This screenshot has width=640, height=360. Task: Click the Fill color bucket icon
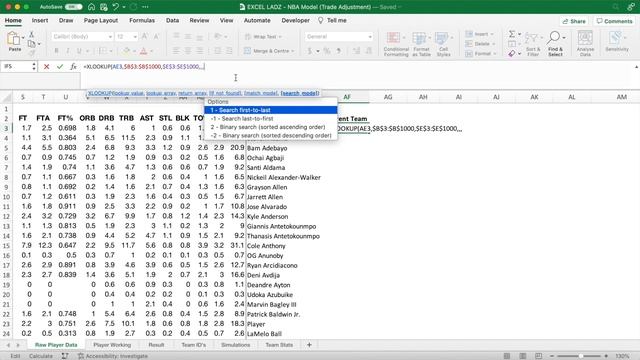pos(127,51)
